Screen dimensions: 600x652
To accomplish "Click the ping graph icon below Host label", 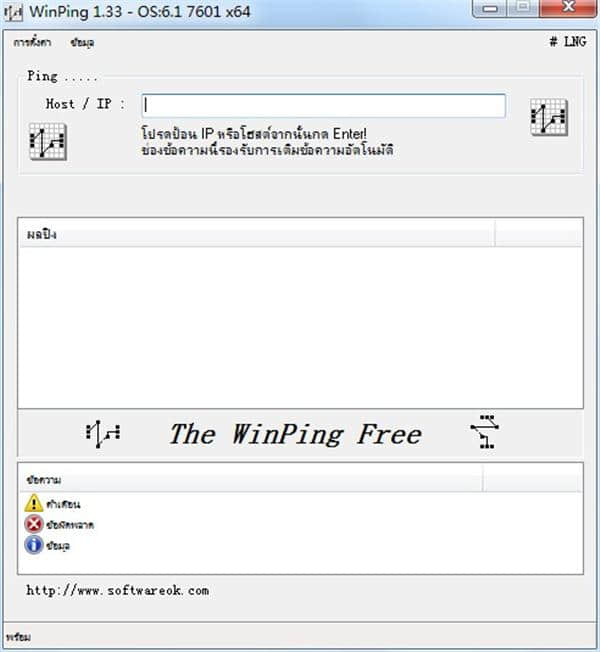I will [48, 141].
